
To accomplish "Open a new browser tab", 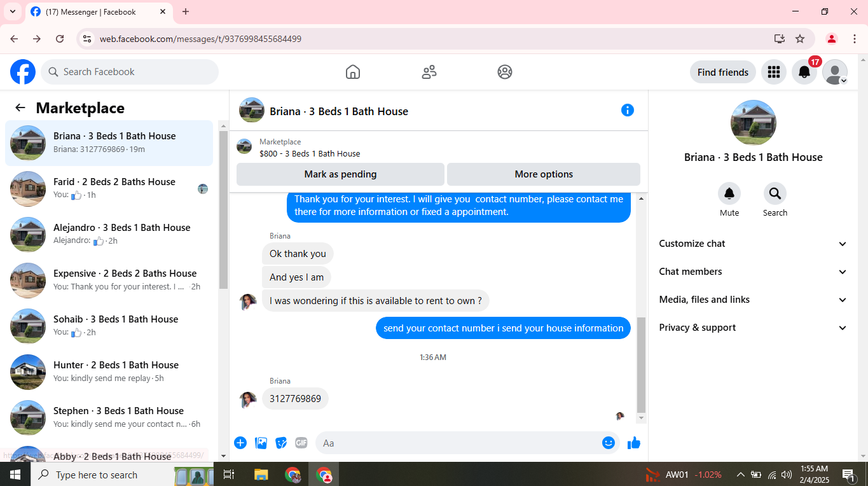I will [186, 11].
